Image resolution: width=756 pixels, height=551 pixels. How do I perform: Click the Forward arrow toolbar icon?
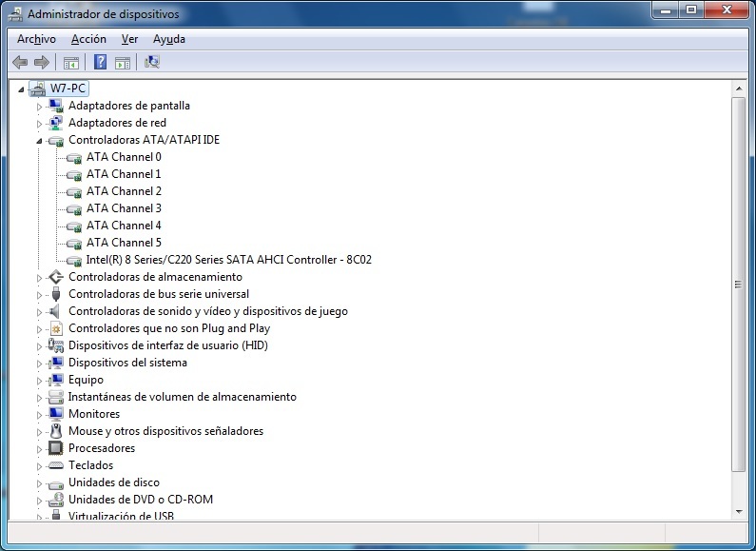(41, 63)
